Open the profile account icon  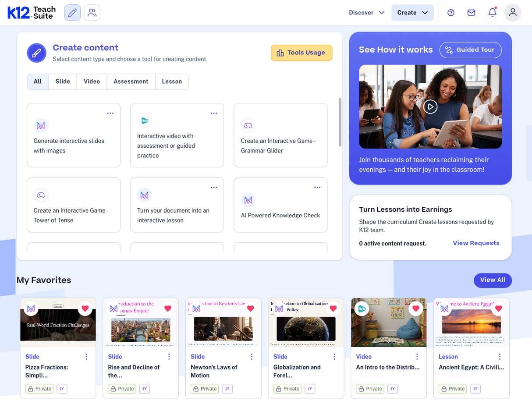click(513, 12)
